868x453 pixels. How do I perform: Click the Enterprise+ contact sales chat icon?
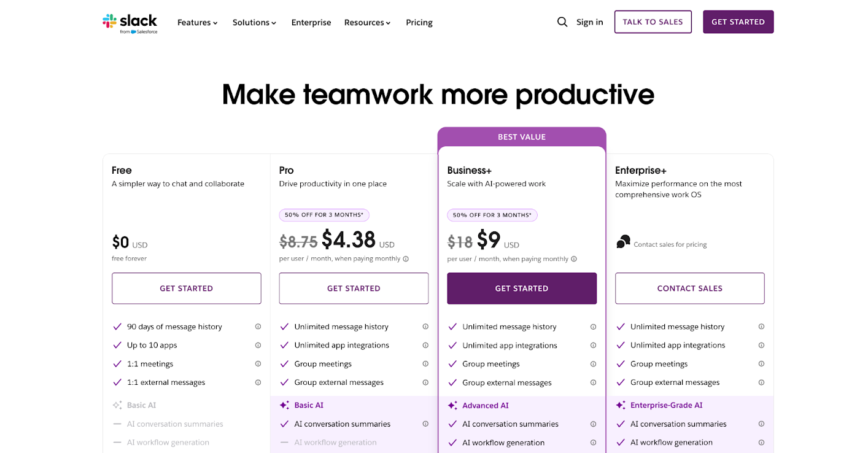623,242
